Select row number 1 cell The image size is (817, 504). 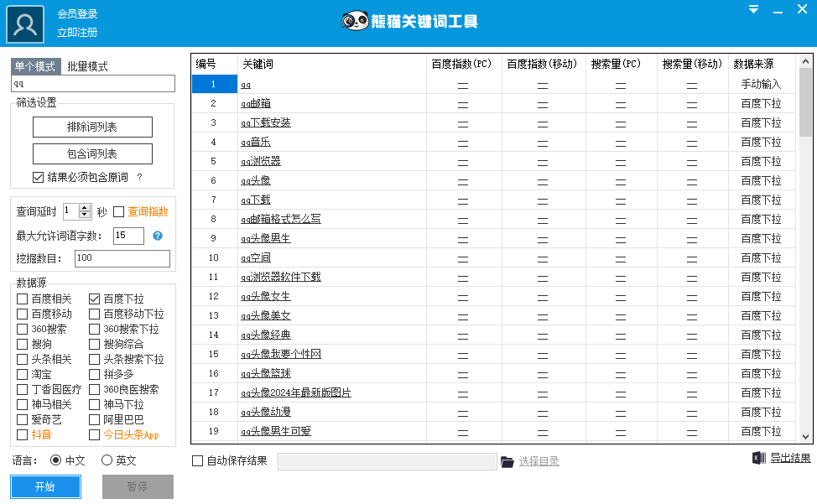click(x=214, y=84)
